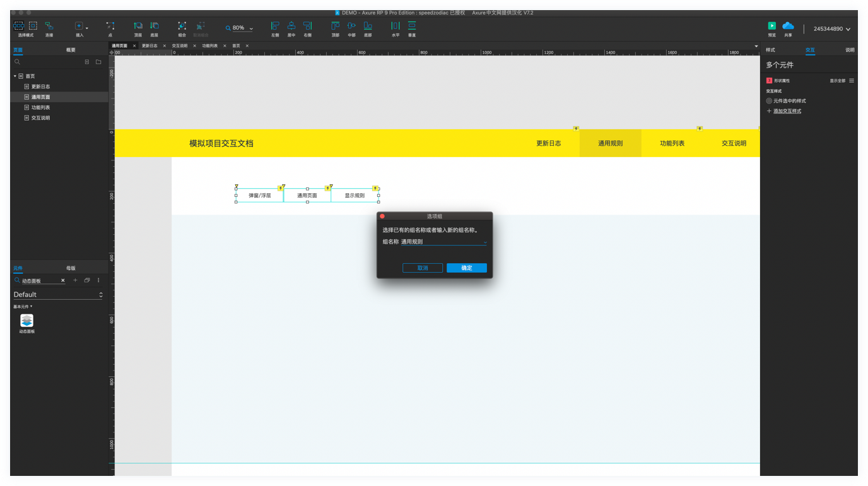Switch to the 概要 outline tab
Viewport: 868px width, 486px height.
71,50
